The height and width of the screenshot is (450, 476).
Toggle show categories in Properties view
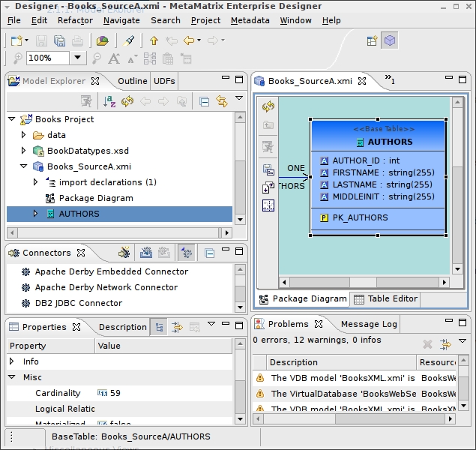click(160, 327)
